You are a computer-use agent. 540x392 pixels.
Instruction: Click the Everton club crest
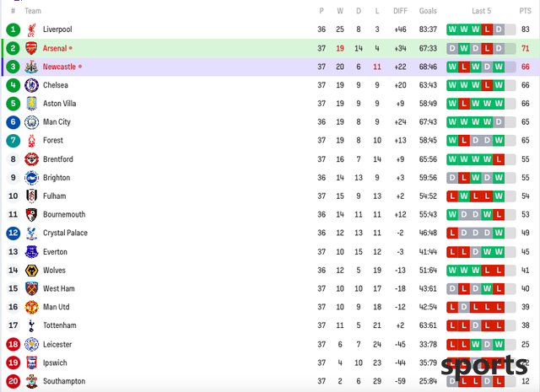tap(31, 251)
